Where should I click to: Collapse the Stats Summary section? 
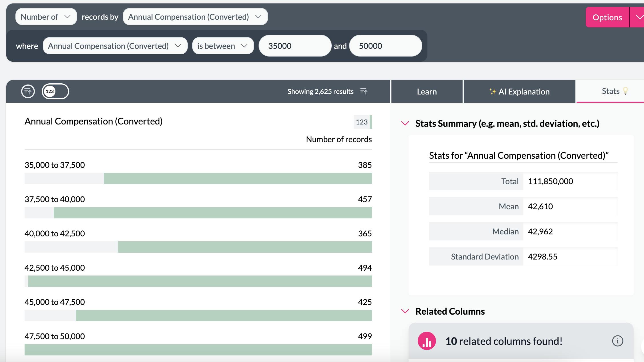[405, 123]
